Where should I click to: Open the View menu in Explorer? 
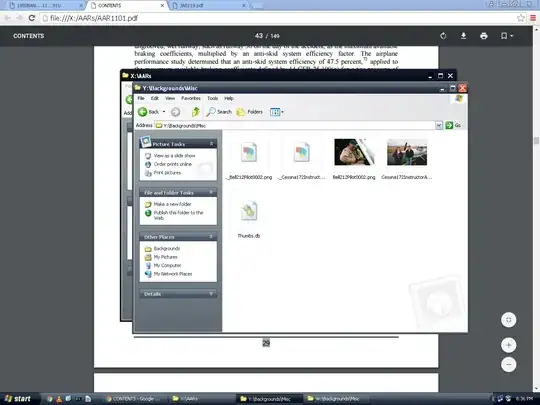tap(170, 98)
